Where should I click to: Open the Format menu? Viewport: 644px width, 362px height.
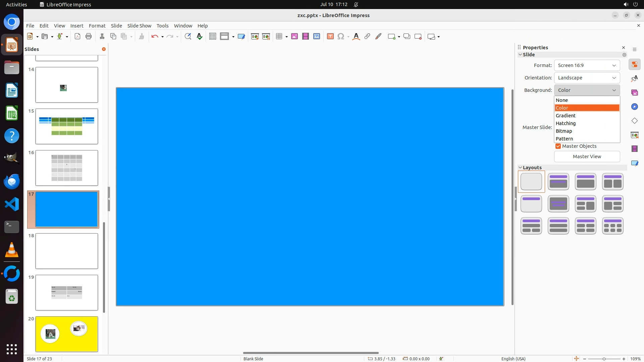pos(97,26)
